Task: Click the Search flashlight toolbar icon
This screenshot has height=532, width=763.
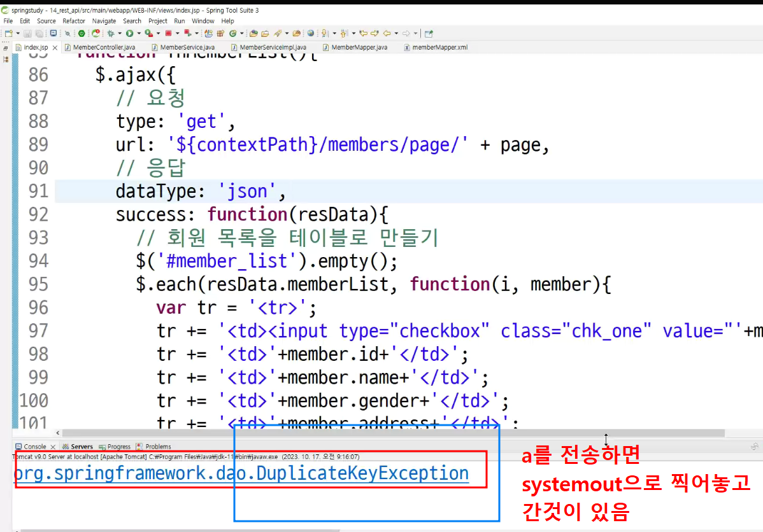Action: click(x=278, y=34)
